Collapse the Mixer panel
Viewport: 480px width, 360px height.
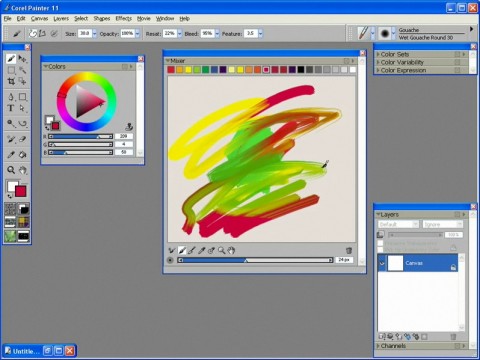pyautogui.click(x=168, y=61)
